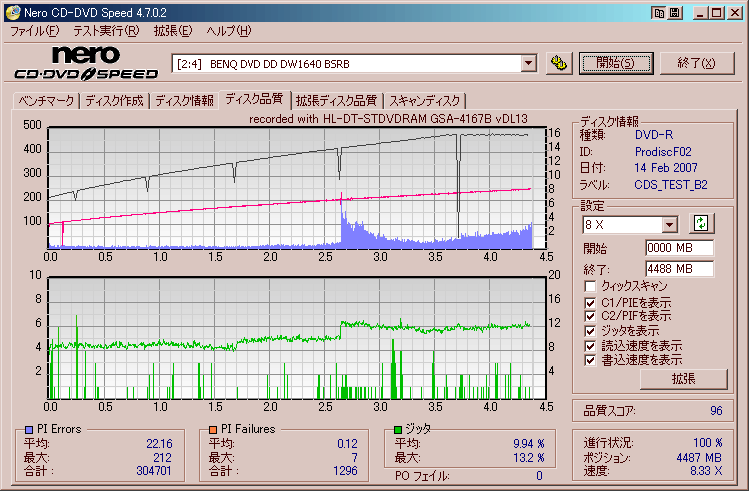
Task: Click the recorded with HL-DT-ST caption
Action: 388,119
